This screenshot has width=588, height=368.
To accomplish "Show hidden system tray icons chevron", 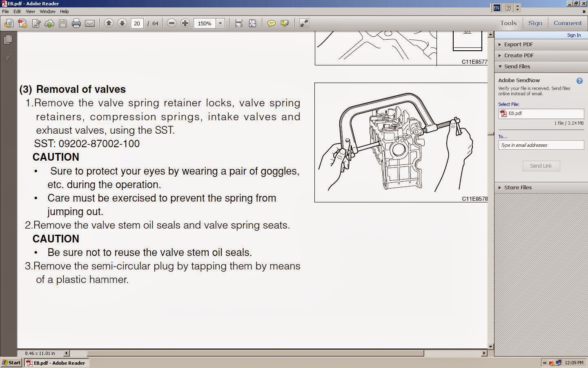I will pyautogui.click(x=545, y=363).
